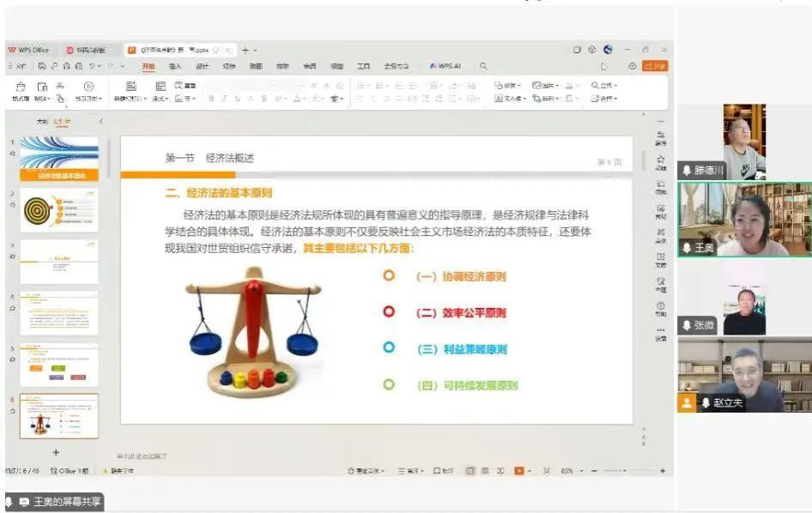Image resolution: width=812 pixels, height=513 pixels.
Task: Click bullet (二) 效率公平原则
Action: 461,313
